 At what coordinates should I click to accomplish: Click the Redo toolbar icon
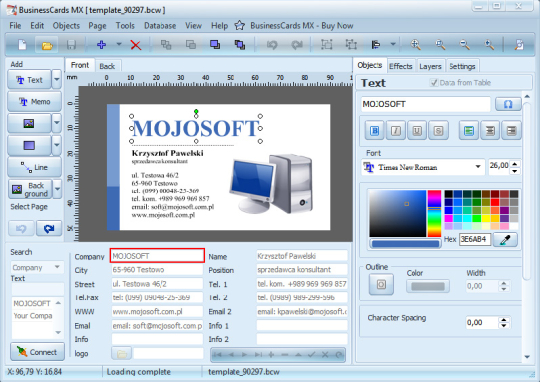pyautogui.click(x=297, y=45)
